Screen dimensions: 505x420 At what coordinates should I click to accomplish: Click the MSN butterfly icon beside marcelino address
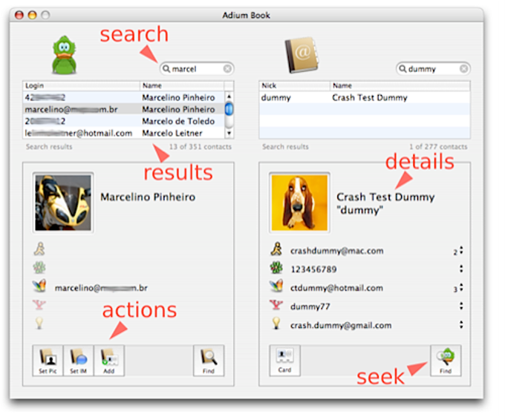click(39, 286)
